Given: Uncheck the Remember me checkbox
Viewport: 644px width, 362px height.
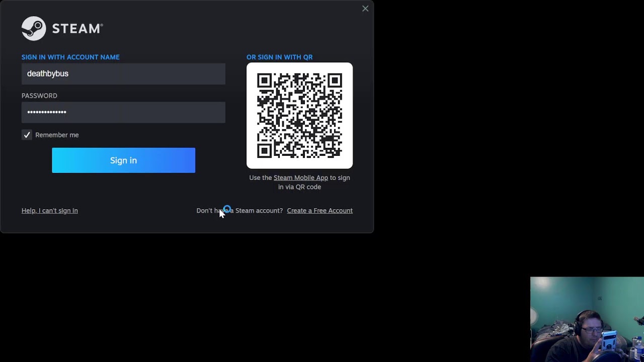Looking at the screenshot, I should (27, 135).
